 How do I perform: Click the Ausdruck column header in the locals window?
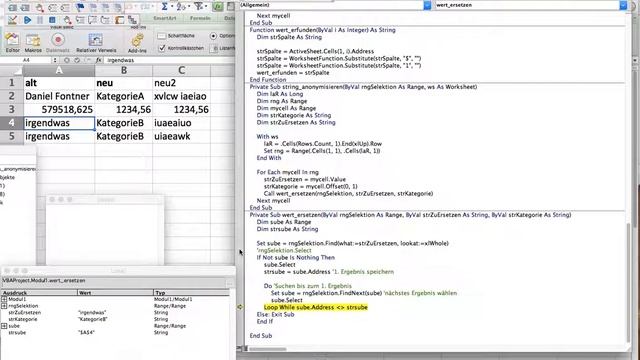39,293
